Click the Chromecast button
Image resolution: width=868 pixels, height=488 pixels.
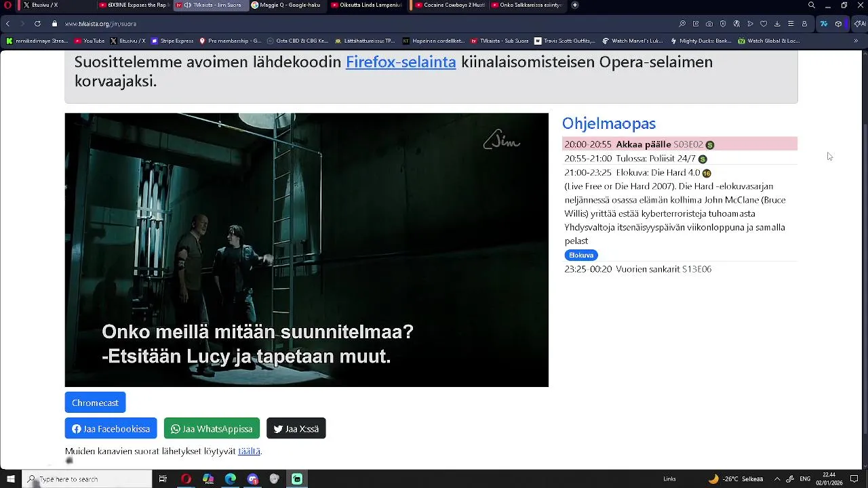pos(95,403)
